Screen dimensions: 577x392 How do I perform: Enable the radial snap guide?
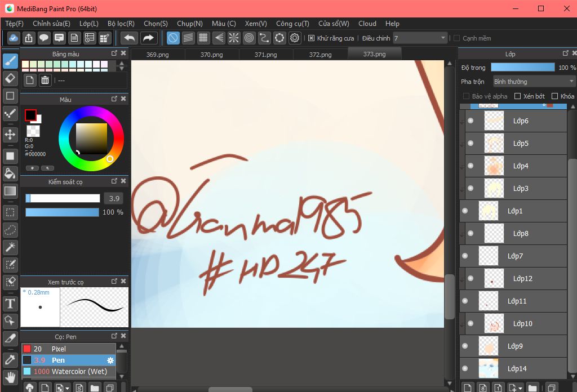(234, 38)
